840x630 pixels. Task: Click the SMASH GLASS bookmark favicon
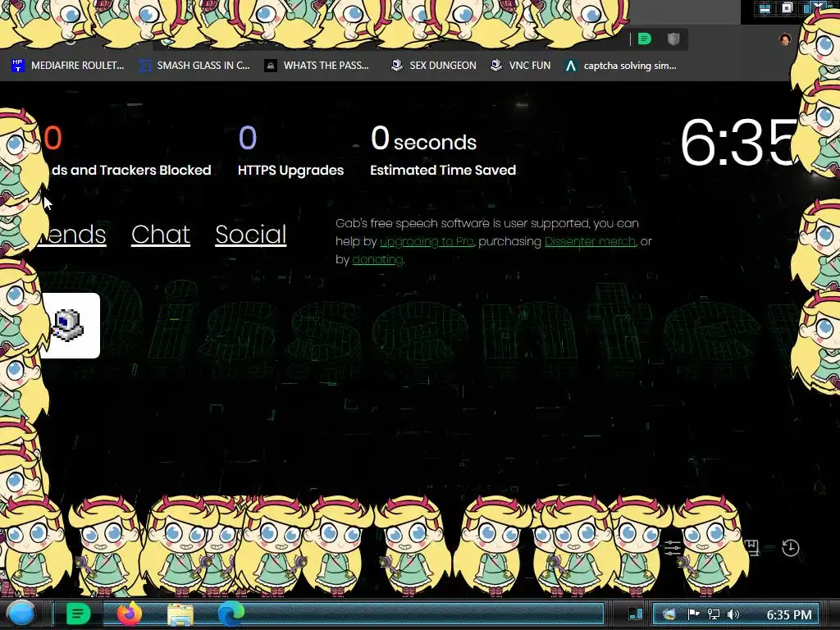144,66
